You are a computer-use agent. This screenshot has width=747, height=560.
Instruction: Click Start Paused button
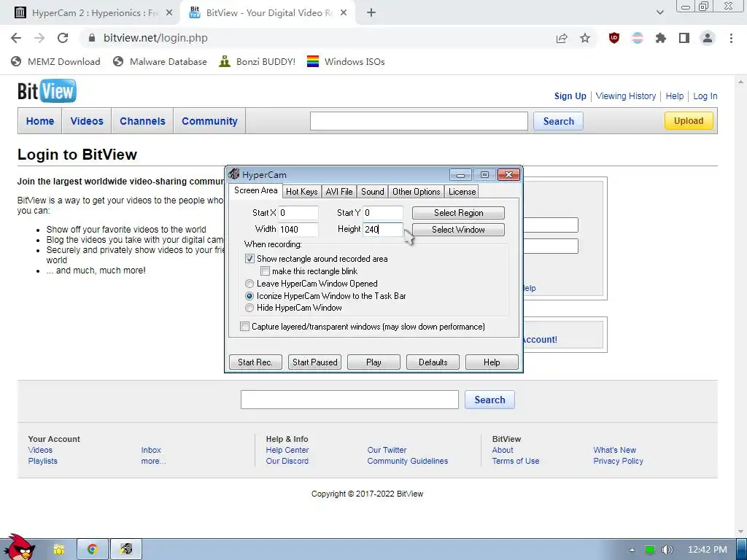(x=315, y=362)
